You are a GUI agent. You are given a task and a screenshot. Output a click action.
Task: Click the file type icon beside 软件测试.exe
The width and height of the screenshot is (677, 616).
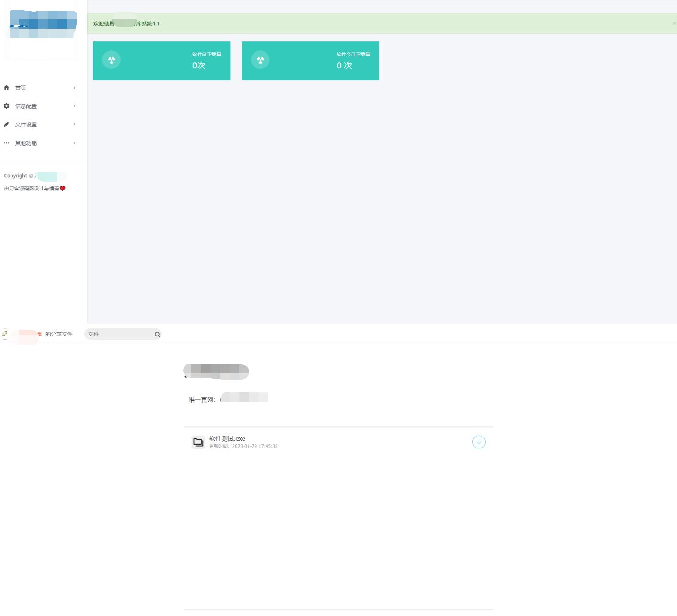click(x=198, y=442)
